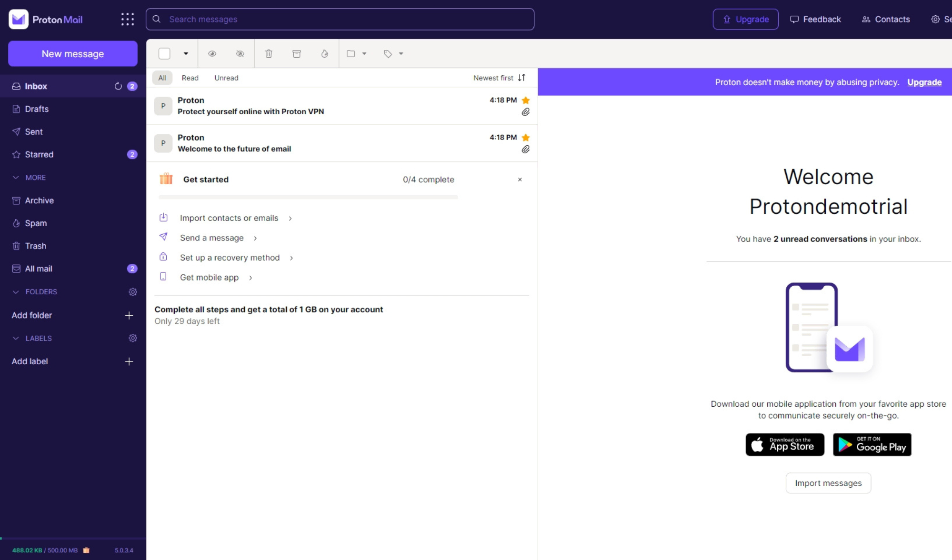The width and height of the screenshot is (952, 560).
Task: Click the mark as unread eye icon
Action: 240,53
